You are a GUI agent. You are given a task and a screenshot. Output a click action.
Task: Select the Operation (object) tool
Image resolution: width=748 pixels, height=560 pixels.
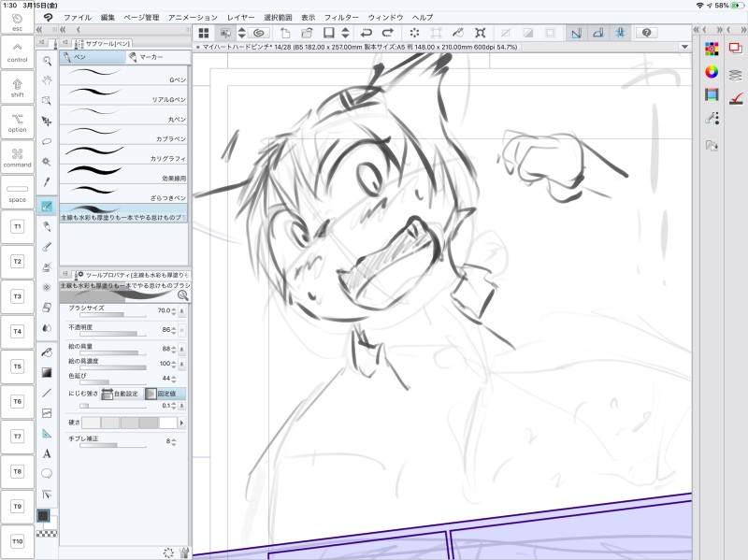click(47, 101)
